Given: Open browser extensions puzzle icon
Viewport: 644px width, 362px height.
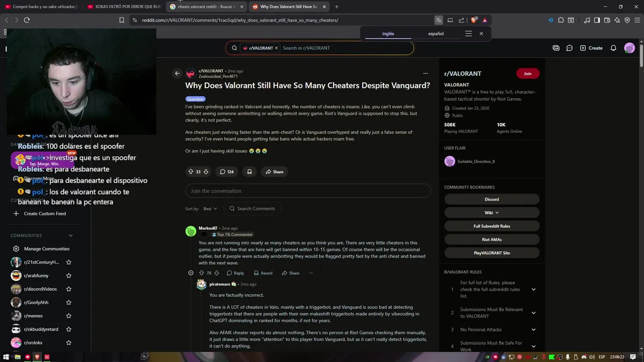Looking at the screenshot, I should [561, 20].
